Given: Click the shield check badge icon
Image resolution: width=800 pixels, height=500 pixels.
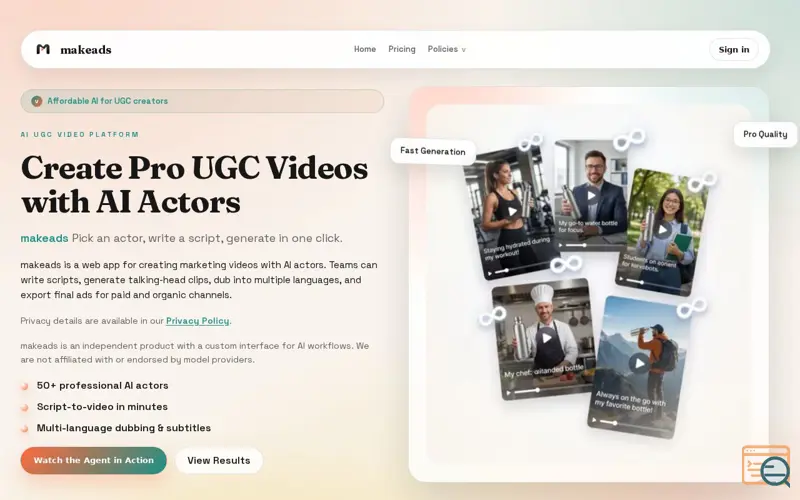Looking at the screenshot, I should (x=36, y=101).
